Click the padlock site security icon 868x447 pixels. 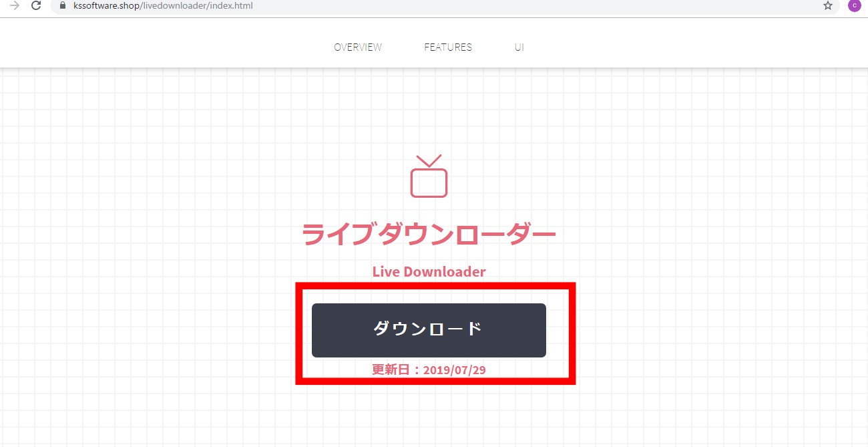pos(63,6)
